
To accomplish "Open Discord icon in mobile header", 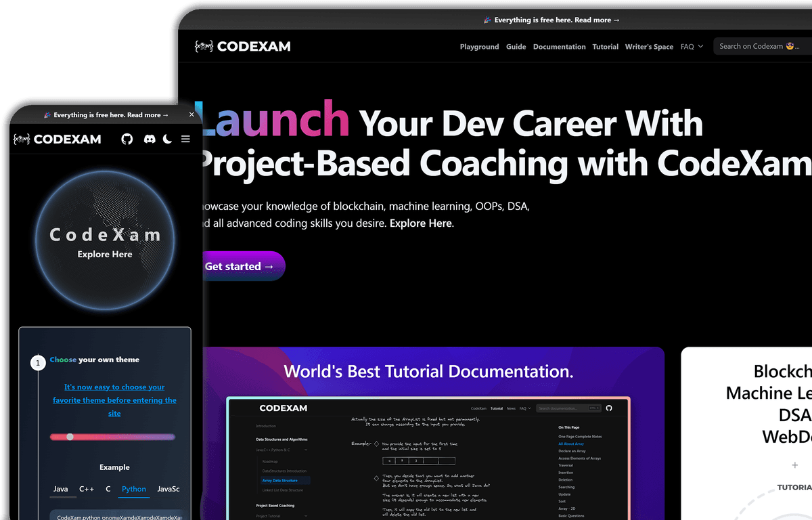I will tap(149, 139).
